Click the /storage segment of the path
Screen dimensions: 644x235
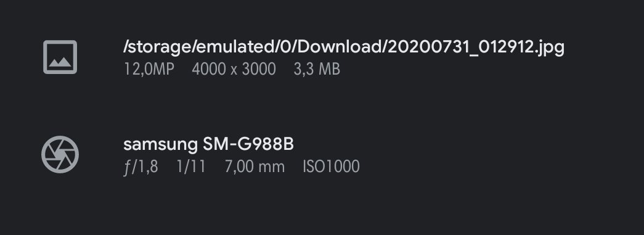click(157, 48)
